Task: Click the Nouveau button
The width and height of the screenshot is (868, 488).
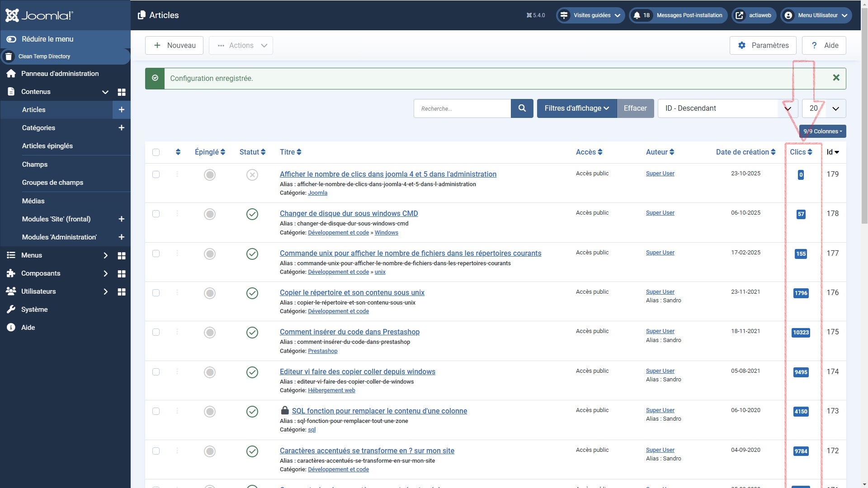Action: (x=174, y=45)
